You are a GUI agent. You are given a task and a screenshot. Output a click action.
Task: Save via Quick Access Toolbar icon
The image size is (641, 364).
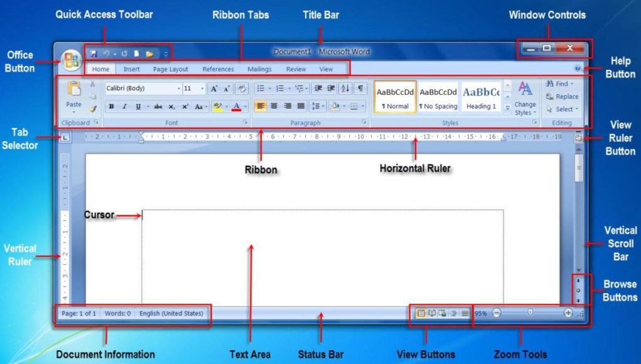[x=94, y=53]
